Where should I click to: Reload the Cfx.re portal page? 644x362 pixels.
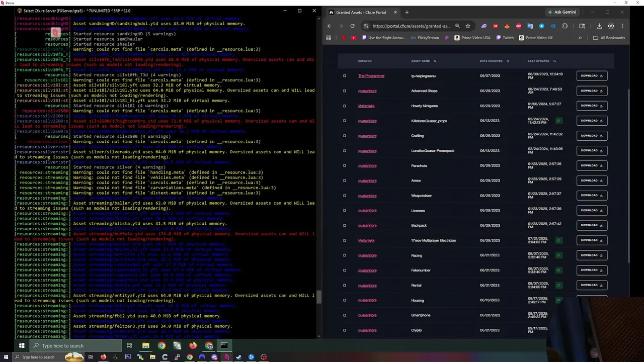click(x=352, y=26)
